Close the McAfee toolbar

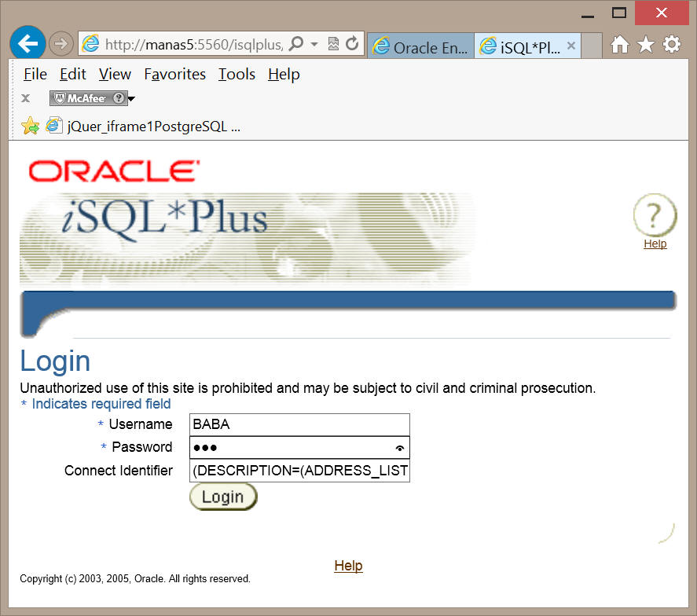point(26,98)
